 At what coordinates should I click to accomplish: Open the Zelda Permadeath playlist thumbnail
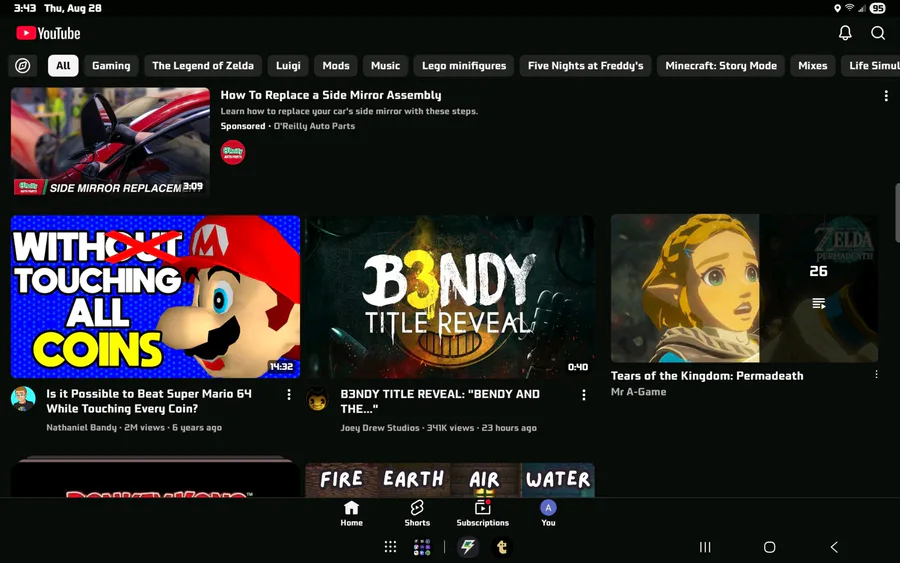[744, 288]
